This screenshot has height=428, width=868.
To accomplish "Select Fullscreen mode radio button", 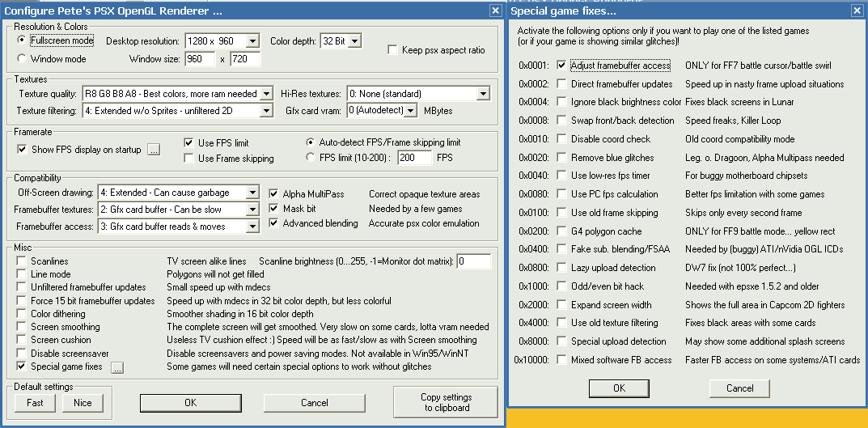I will coord(22,40).
